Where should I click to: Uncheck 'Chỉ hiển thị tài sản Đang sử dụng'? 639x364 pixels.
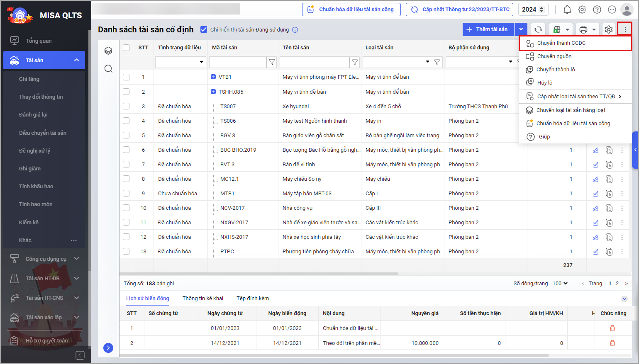[x=204, y=29]
